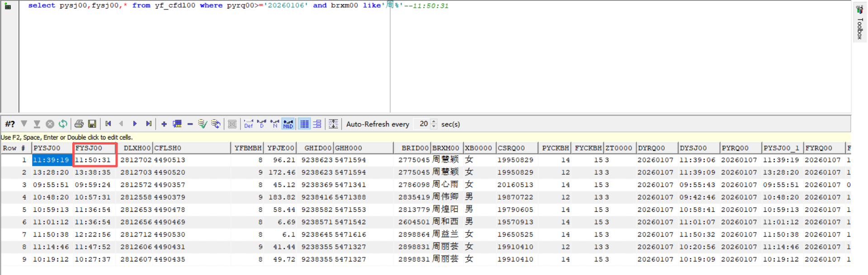Select row 2 via its row number
The width and height of the screenshot is (868, 275).
click(16, 172)
